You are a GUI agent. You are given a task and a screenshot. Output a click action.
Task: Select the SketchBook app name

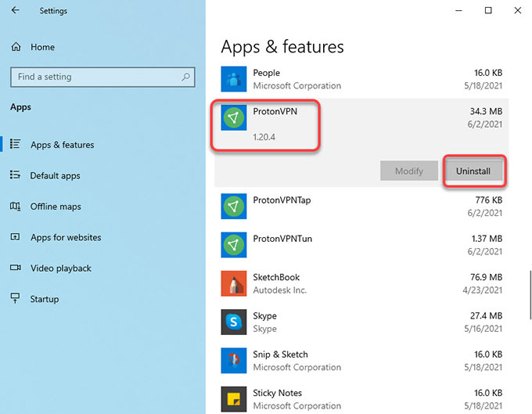[x=276, y=277]
